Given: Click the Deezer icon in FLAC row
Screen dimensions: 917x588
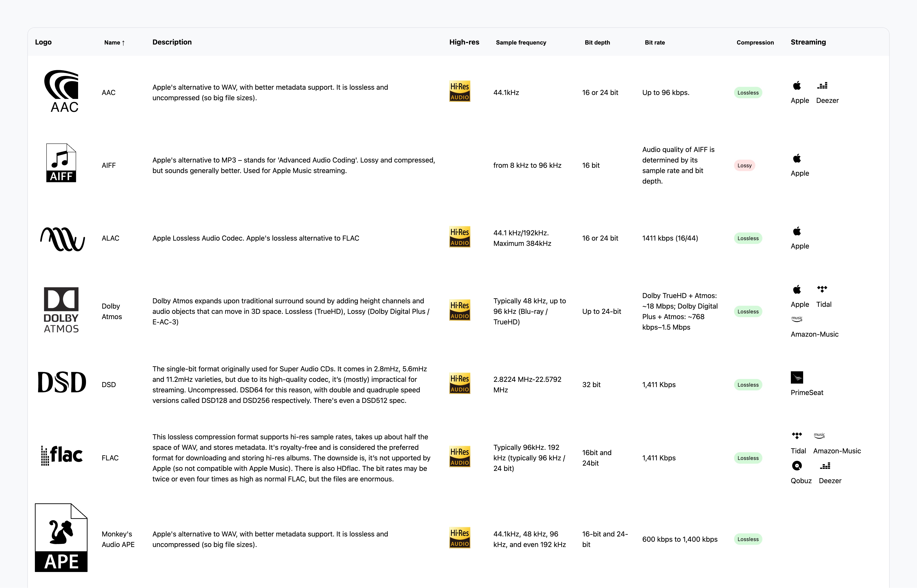Looking at the screenshot, I should coord(825,466).
